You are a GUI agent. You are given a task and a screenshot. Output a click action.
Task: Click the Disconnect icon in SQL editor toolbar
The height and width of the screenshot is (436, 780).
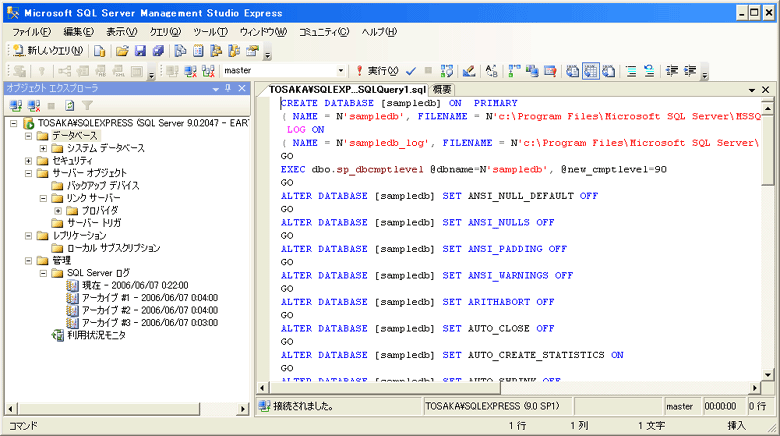click(191, 71)
